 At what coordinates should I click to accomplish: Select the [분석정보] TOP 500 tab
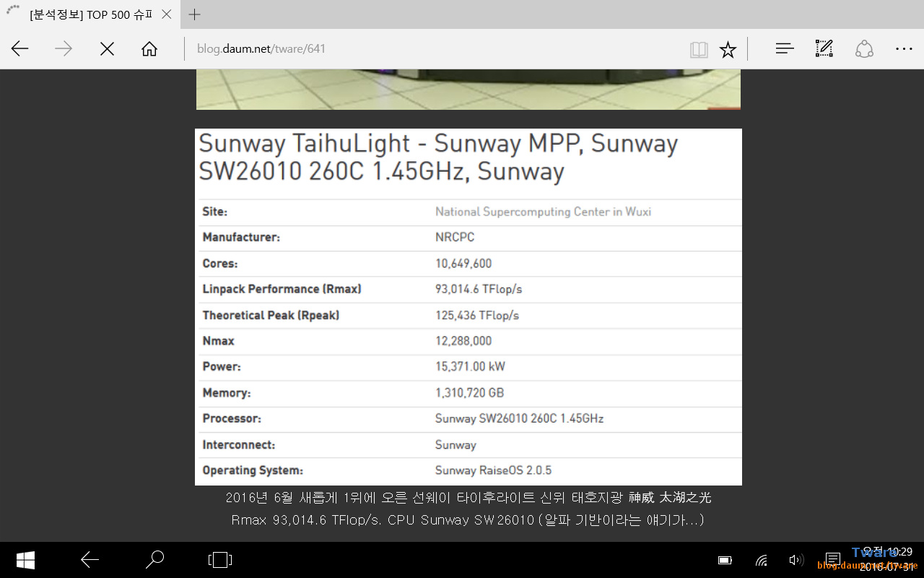coord(89,14)
